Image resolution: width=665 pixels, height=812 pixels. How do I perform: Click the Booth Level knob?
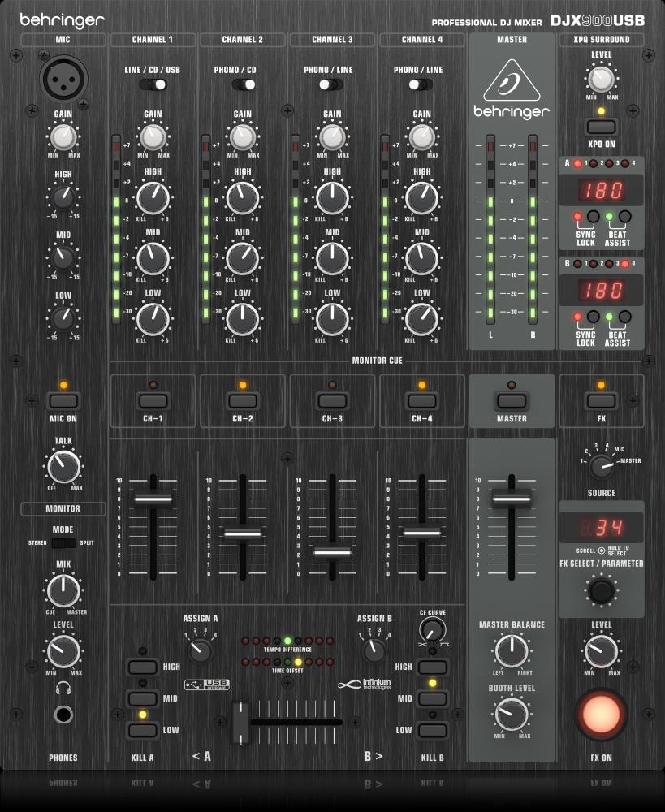[512, 714]
